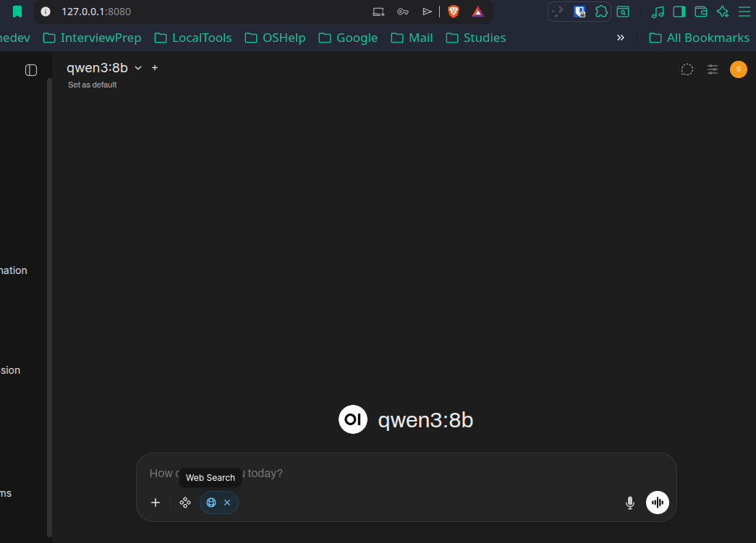Open the Brave Wallet icon
The width and height of the screenshot is (756, 543).
(701, 12)
